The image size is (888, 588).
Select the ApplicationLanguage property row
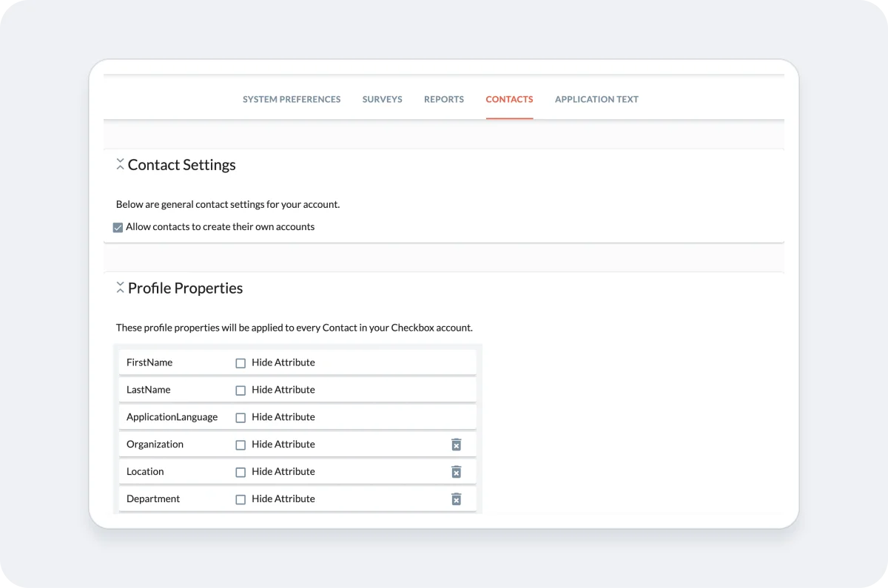pyautogui.click(x=172, y=417)
